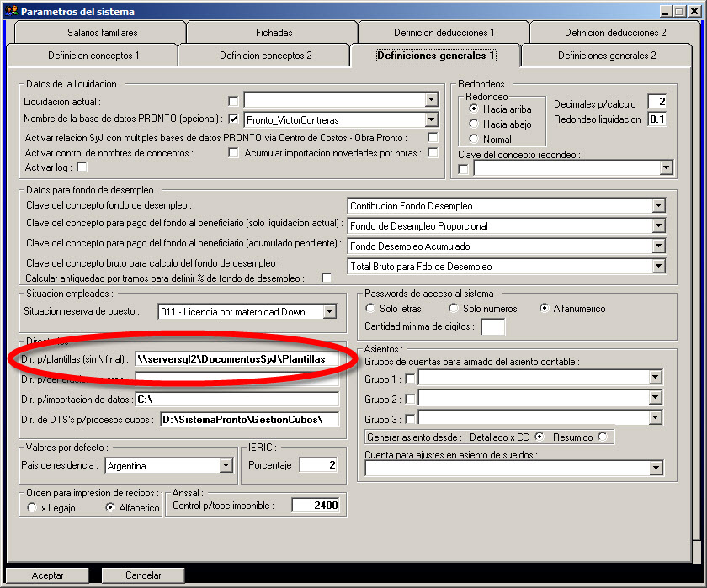Open the Fichadas tab
This screenshot has height=588, width=707.
(x=274, y=33)
